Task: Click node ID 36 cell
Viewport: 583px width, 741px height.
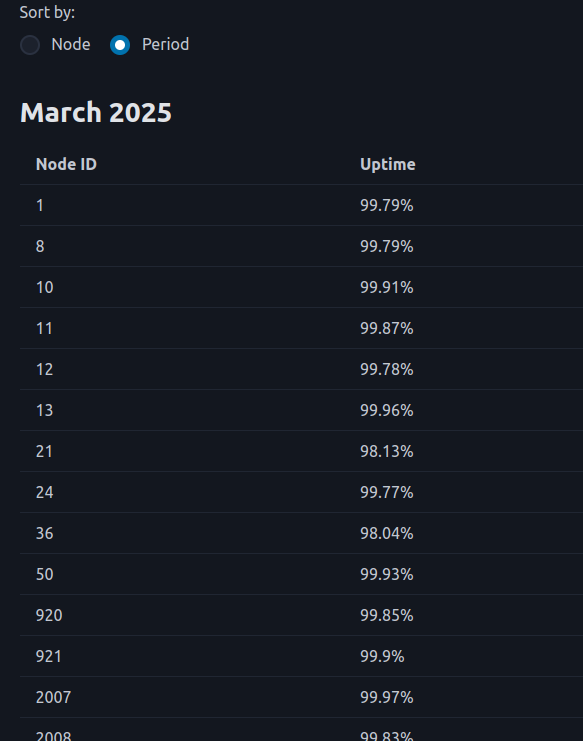Action: (45, 534)
